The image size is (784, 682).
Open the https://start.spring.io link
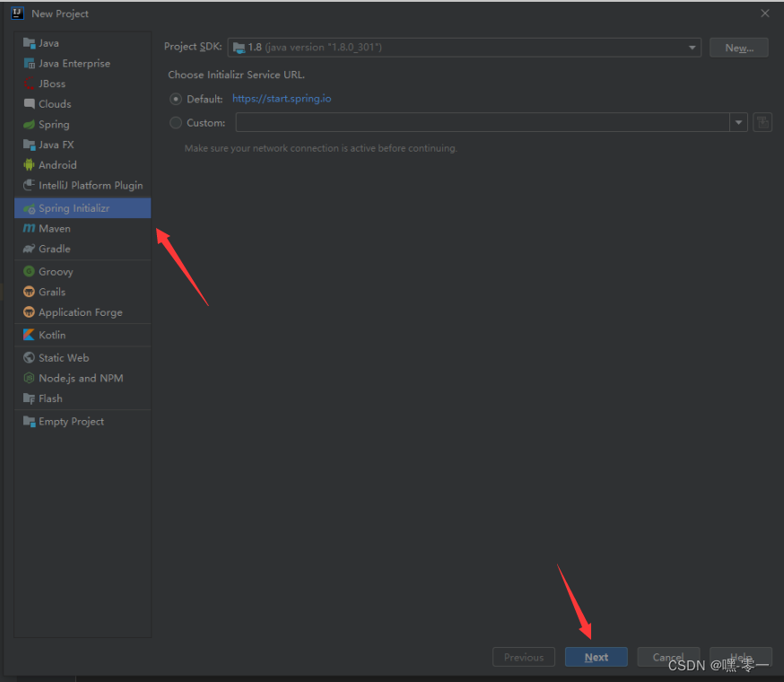click(x=282, y=99)
